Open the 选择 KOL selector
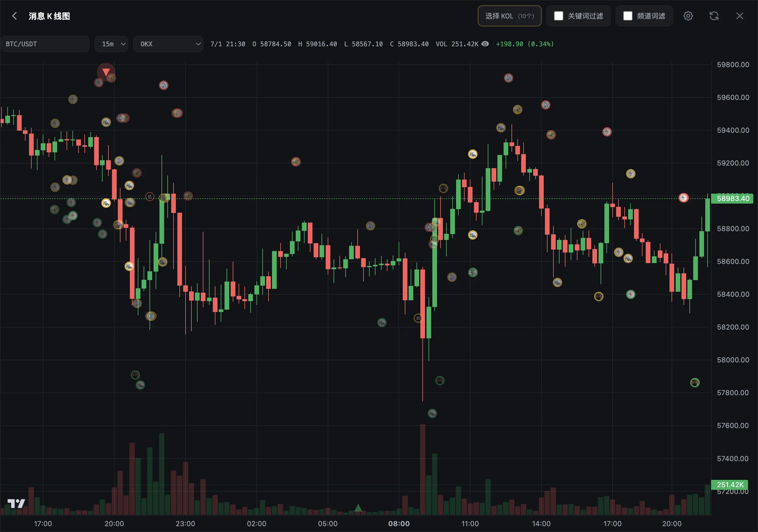 tap(509, 16)
